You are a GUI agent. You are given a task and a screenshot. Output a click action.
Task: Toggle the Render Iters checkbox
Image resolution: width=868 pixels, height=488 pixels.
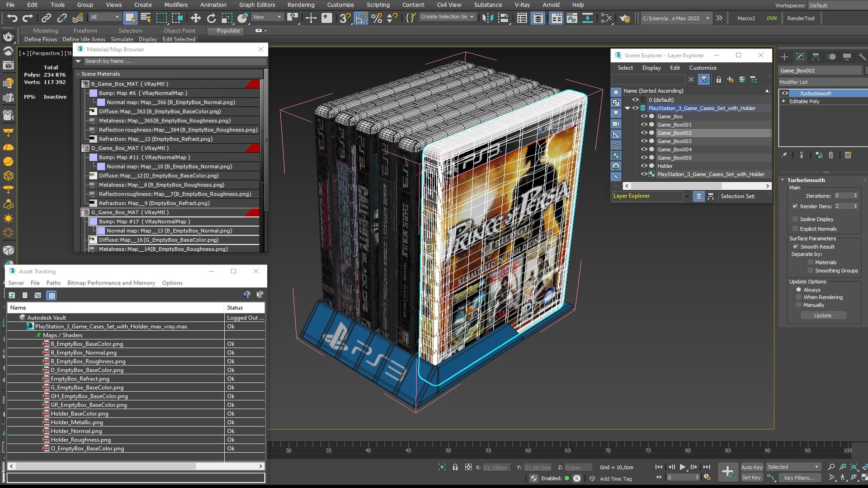pos(795,206)
